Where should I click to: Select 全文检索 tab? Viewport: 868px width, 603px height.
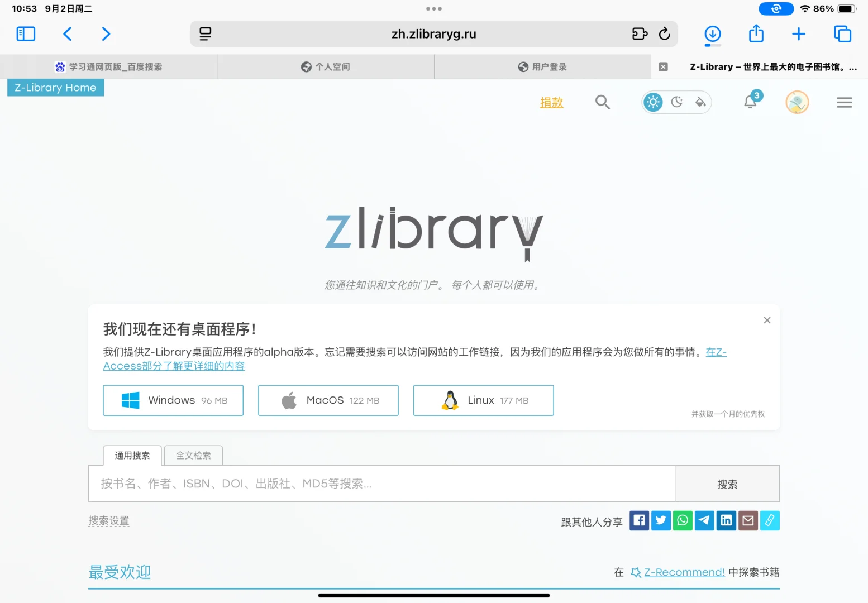193,456
